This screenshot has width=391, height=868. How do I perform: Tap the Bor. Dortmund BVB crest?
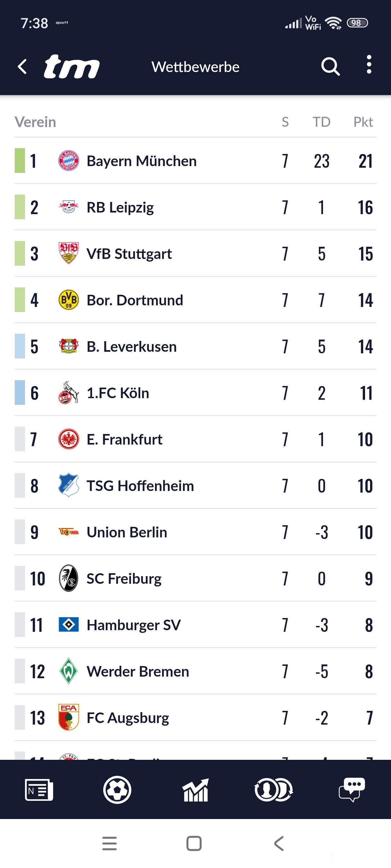(x=69, y=300)
